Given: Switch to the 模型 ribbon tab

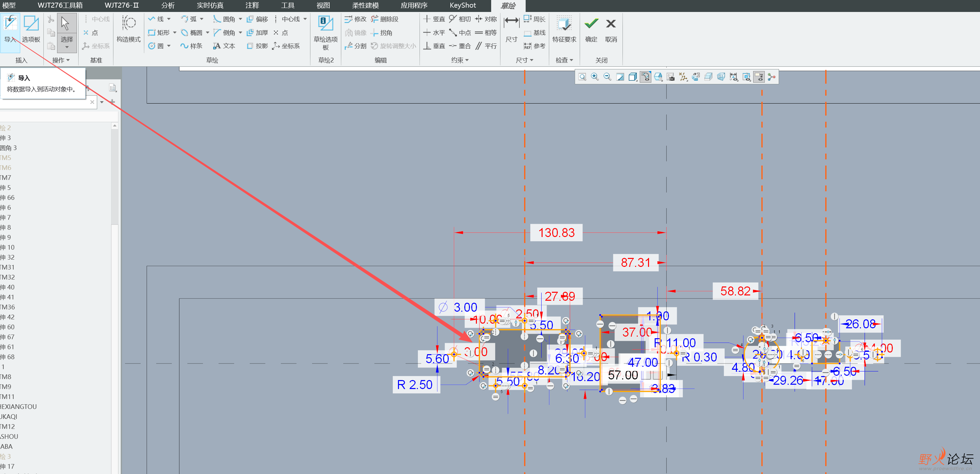Looking at the screenshot, I should tap(9, 5).
